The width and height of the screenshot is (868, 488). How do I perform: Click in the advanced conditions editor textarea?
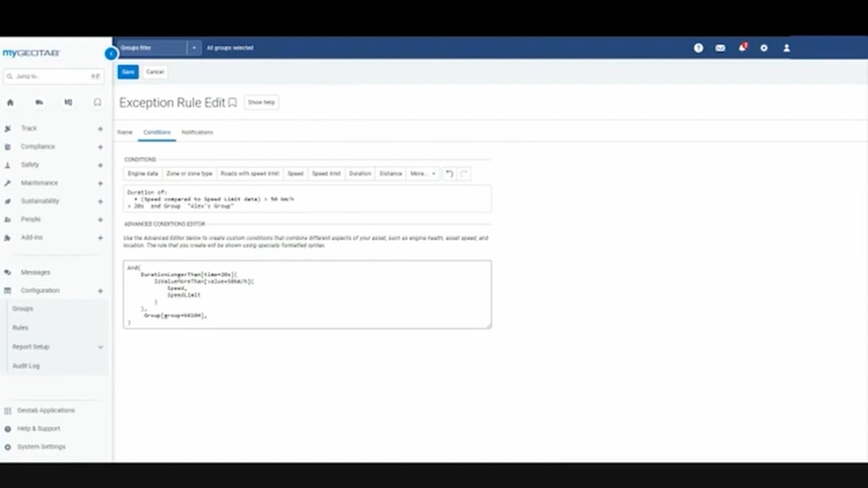(307, 294)
